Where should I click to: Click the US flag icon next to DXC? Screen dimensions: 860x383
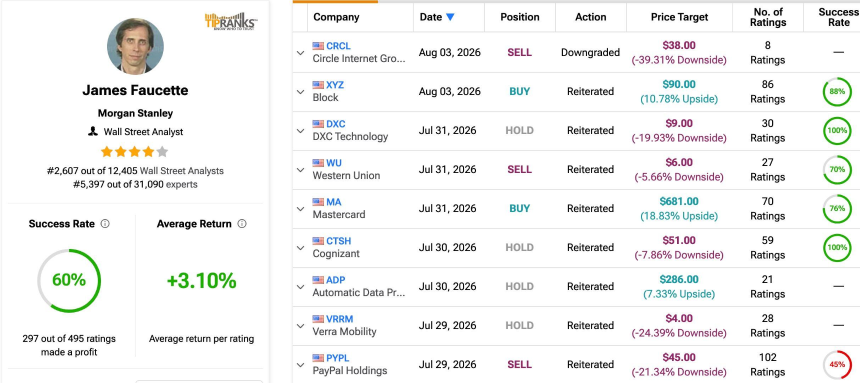click(318, 124)
